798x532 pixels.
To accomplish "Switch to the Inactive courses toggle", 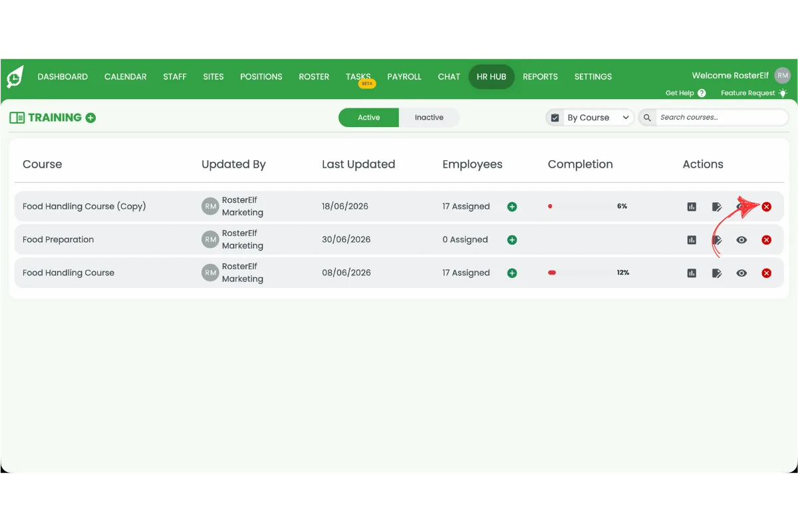I will pyautogui.click(x=429, y=118).
